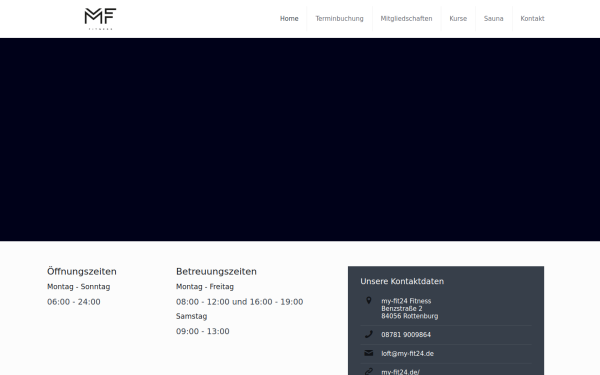The width and height of the screenshot is (600, 375).
Task: Click Montag - Sonntag text
Action: pos(78,287)
